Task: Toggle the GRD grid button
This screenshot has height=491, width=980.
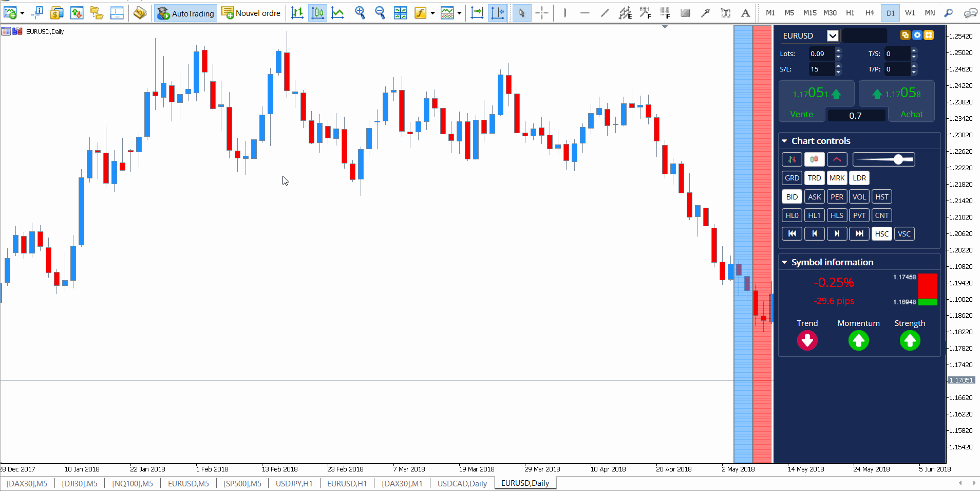Action: 792,178
